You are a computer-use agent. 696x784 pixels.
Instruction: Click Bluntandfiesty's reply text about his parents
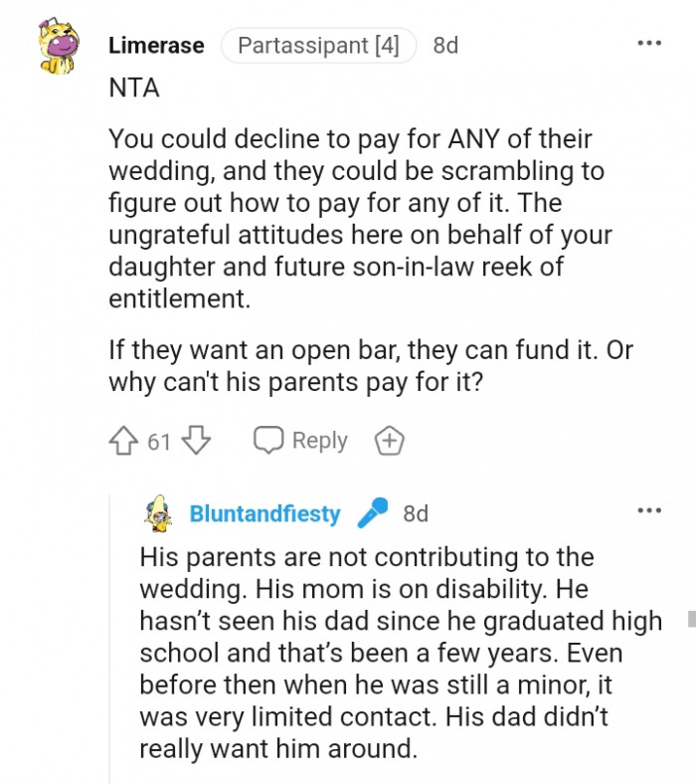tap(398, 652)
